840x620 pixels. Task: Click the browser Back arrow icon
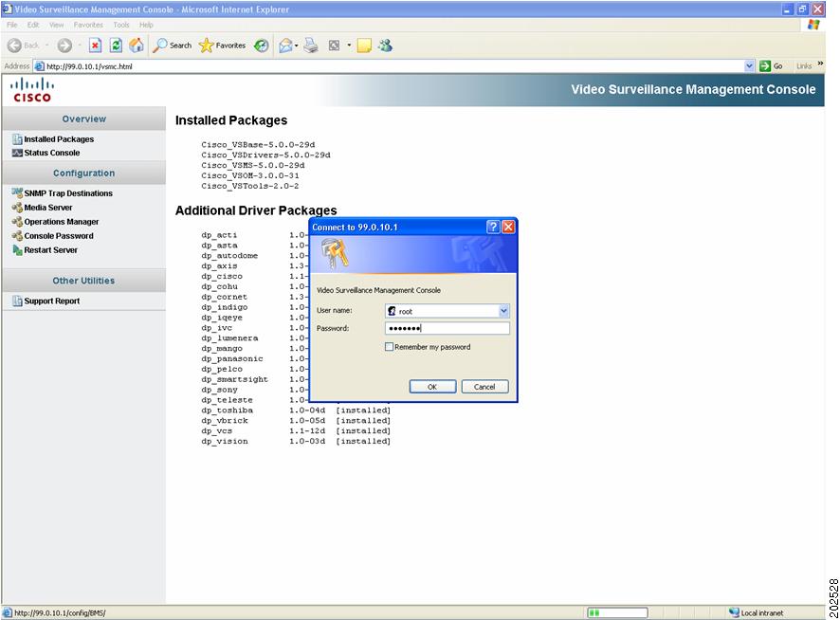pos(14,46)
